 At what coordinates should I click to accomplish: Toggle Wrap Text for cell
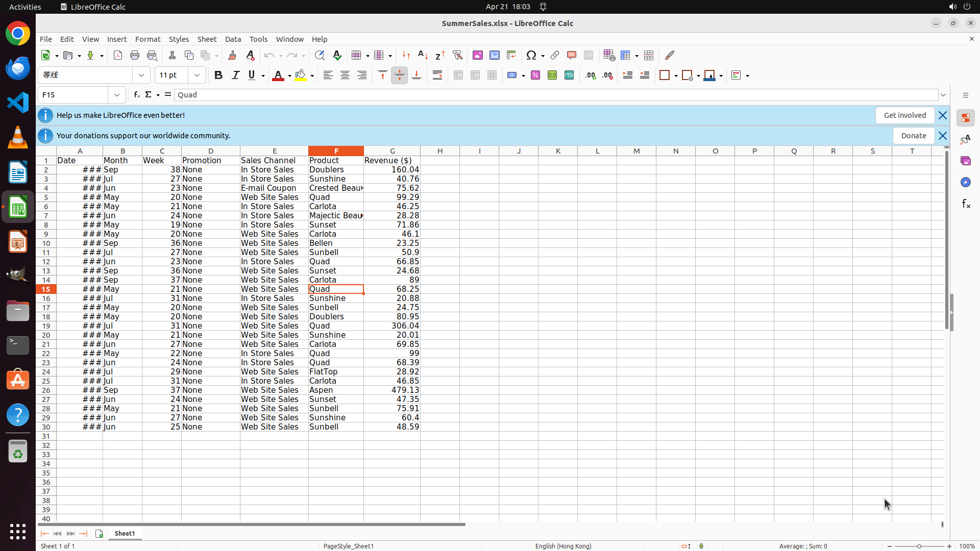click(437, 76)
